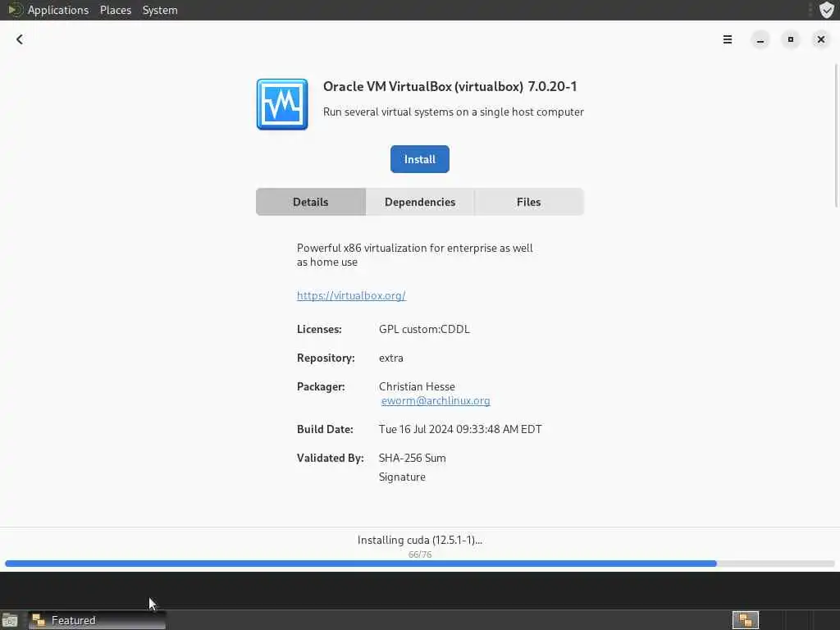Image resolution: width=840 pixels, height=630 pixels.
Task: Click the shield icon in top panel
Action: coord(826,10)
